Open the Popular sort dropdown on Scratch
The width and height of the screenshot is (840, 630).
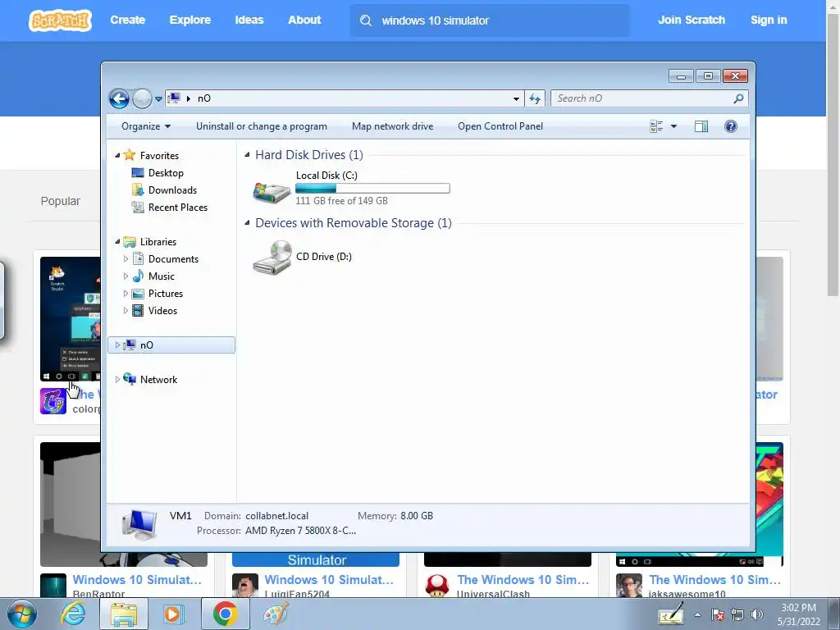point(61,201)
